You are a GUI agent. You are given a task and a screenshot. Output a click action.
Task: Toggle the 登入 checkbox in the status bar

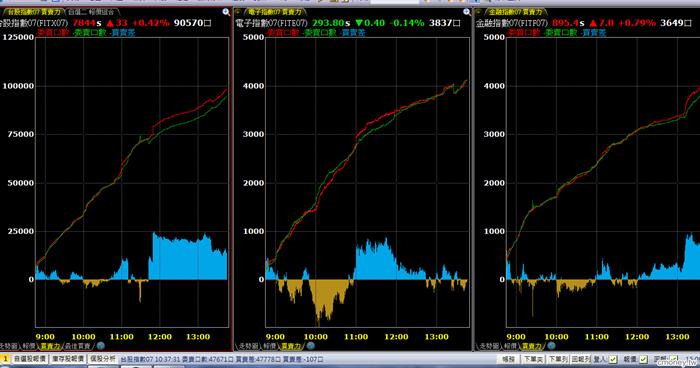613,359
